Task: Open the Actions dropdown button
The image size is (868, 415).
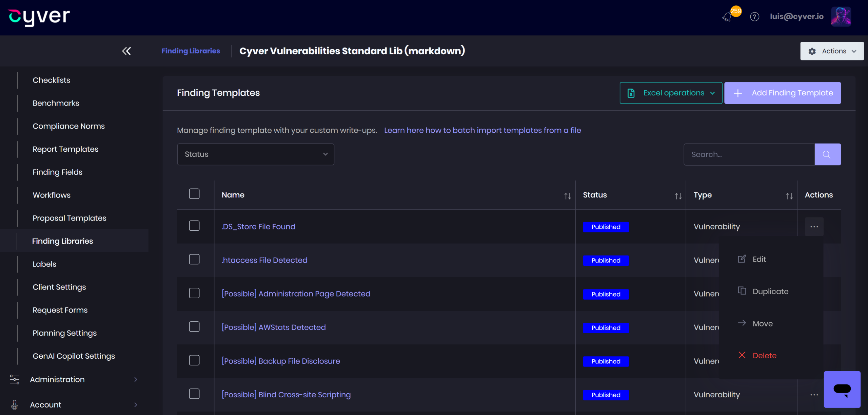Action: (x=832, y=51)
